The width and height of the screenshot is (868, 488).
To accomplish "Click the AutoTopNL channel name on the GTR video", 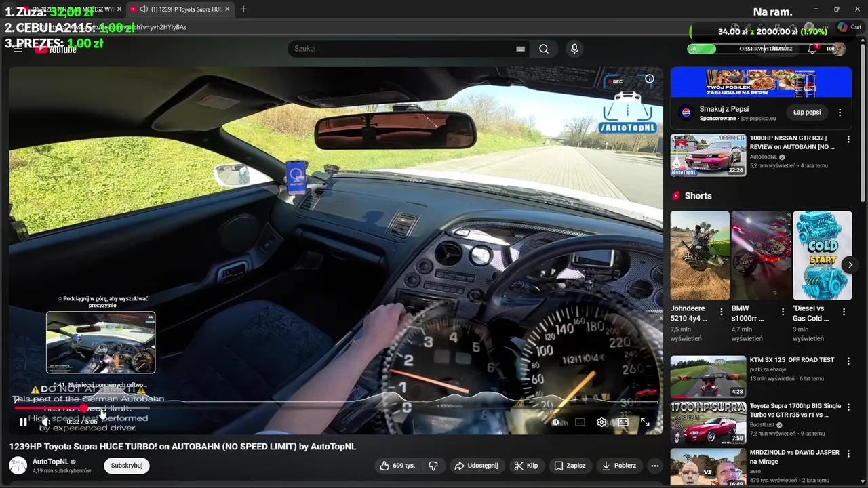I will [764, 157].
